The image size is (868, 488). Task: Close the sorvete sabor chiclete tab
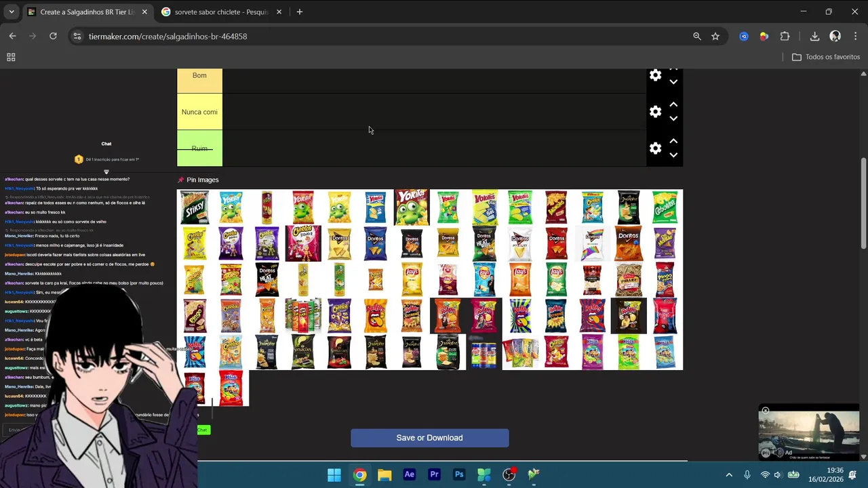(279, 12)
